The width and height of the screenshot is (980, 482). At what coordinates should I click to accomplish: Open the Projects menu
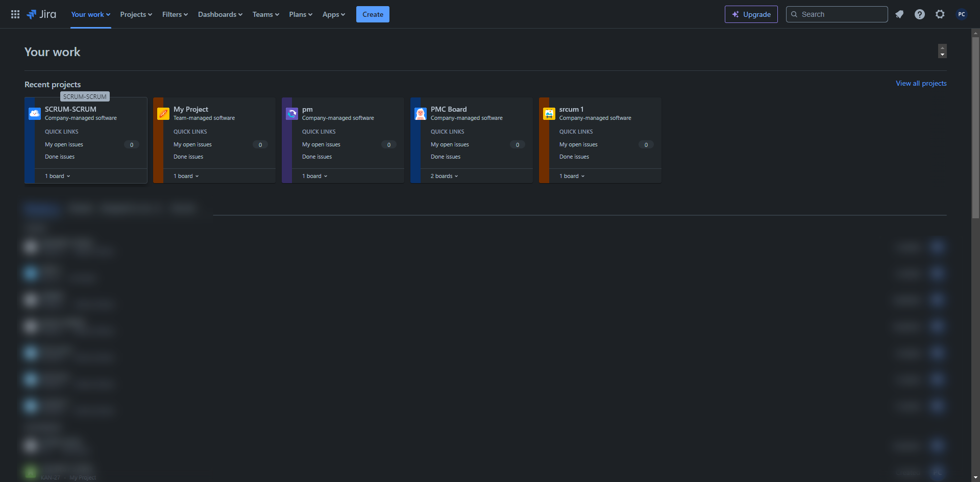click(136, 14)
